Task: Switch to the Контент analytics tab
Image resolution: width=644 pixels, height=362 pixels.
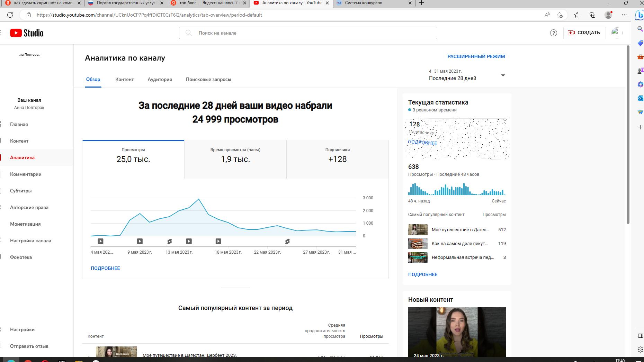Action: [124, 79]
